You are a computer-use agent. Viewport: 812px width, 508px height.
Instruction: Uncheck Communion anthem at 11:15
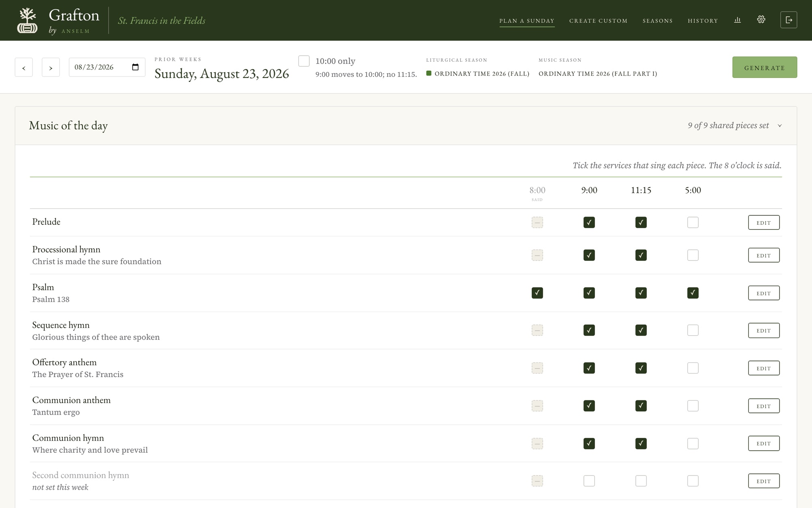[641, 406]
